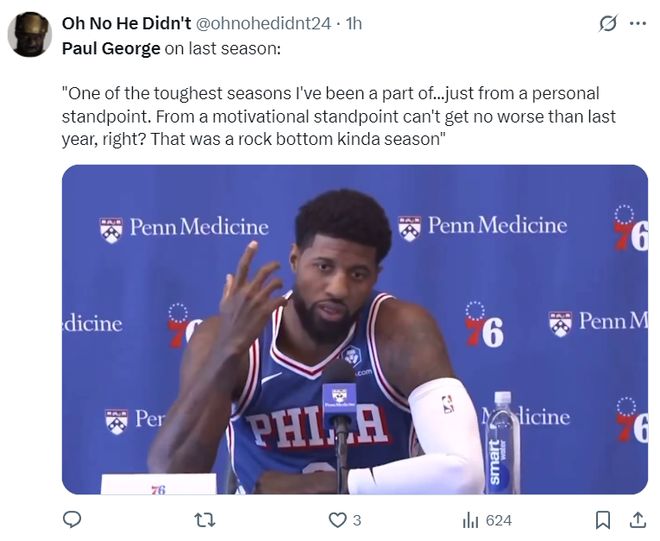
Task: Click the "on last season:" text
Action: pyautogui.click(x=223, y=47)
